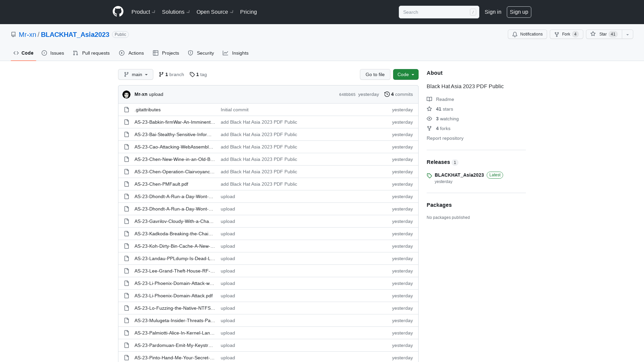This screenshot has width=644, height=362.
Task: Open the Initial commit message
Action: pos(234,110)
